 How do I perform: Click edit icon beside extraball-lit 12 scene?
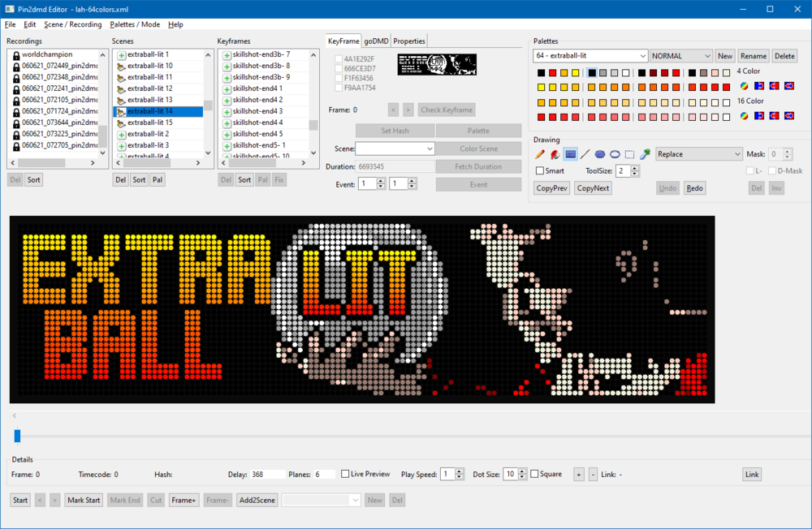[x=121, y=89]
